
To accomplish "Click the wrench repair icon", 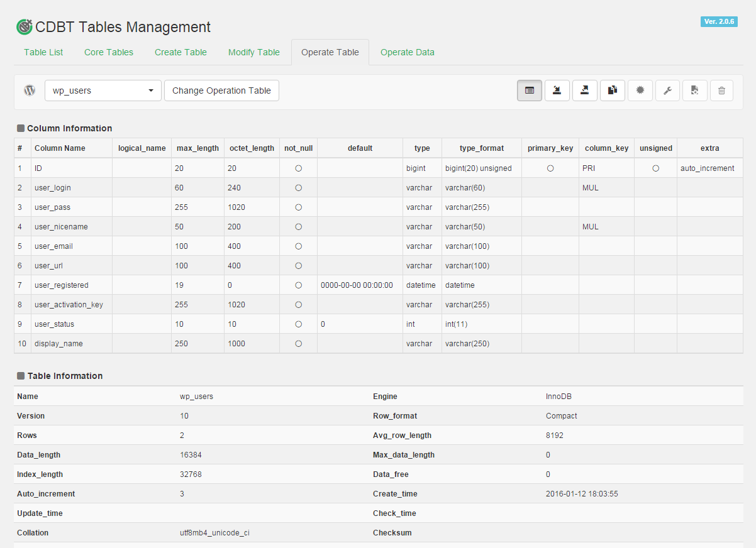I will (667, 90).
